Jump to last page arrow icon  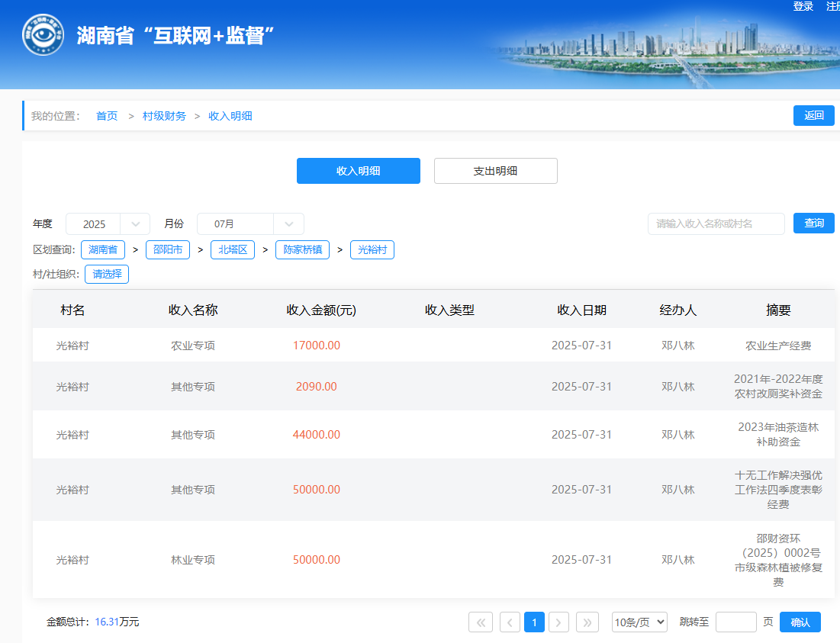[587, 622]
